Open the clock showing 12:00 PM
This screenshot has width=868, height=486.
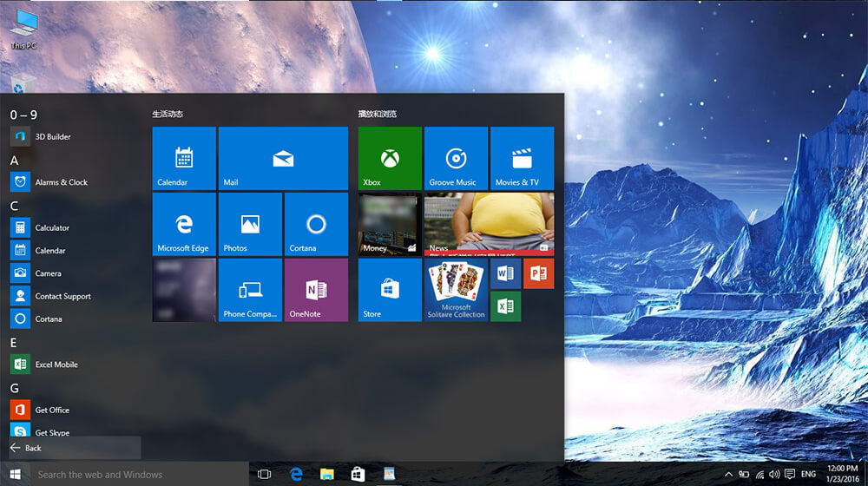point(843,474)
